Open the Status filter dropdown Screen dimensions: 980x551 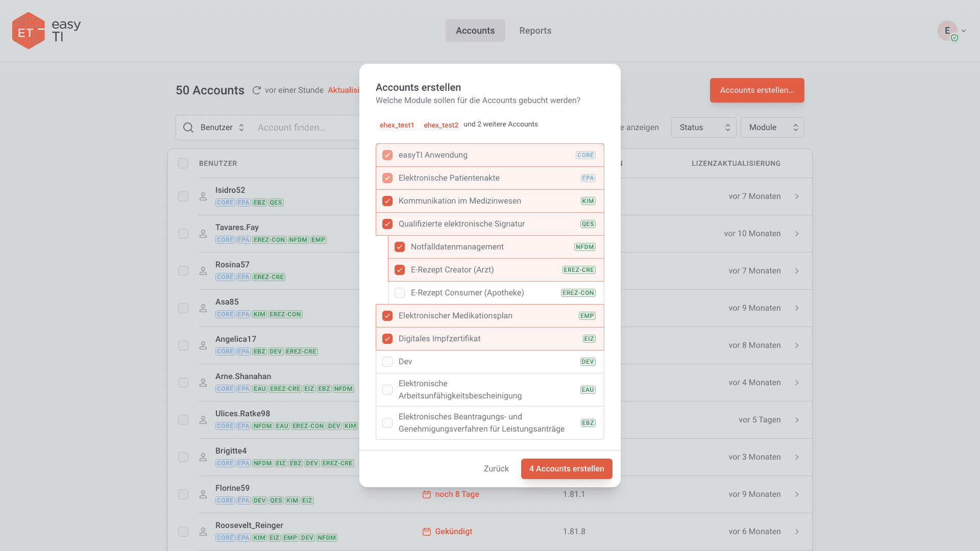[703, 128]
